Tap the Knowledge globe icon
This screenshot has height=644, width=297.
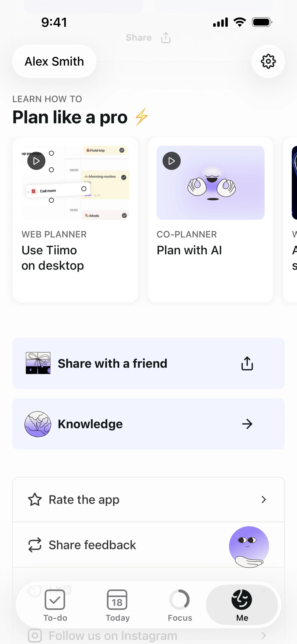click(38, 424)
